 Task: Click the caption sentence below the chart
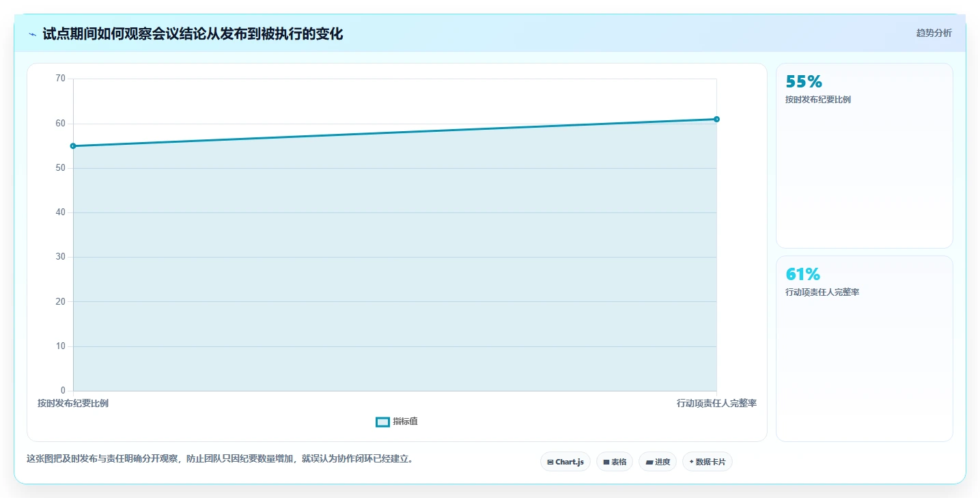[220, 458]
